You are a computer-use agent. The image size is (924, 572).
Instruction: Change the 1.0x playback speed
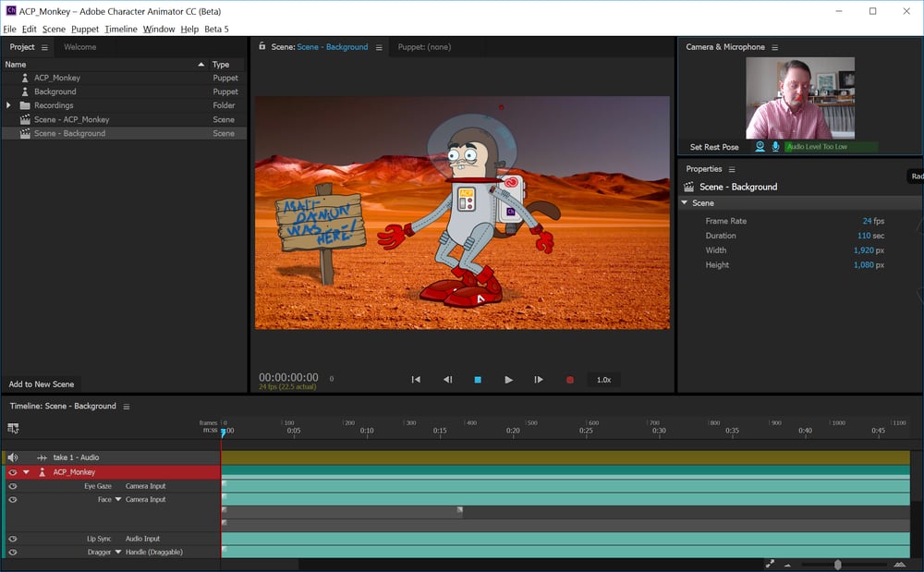(x=604, y=380)
